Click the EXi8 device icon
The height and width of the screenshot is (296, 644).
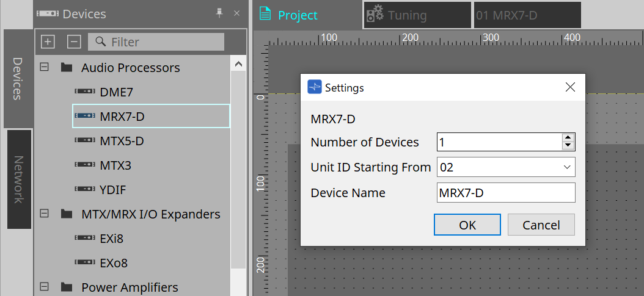point(85,238)
